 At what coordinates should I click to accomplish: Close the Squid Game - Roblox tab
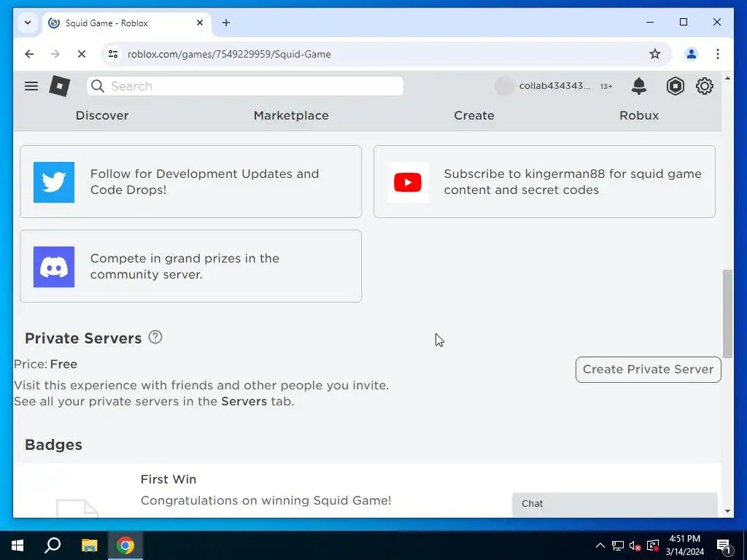coord(200,23)
